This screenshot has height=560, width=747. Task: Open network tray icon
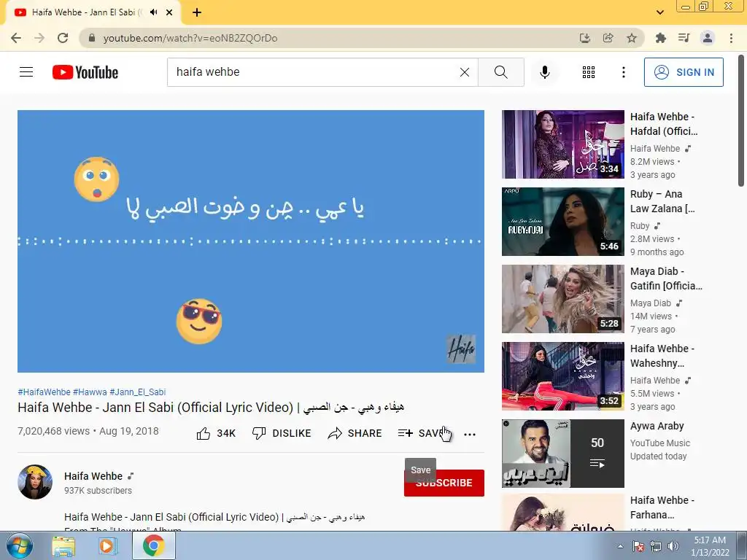tap(656, 546)
